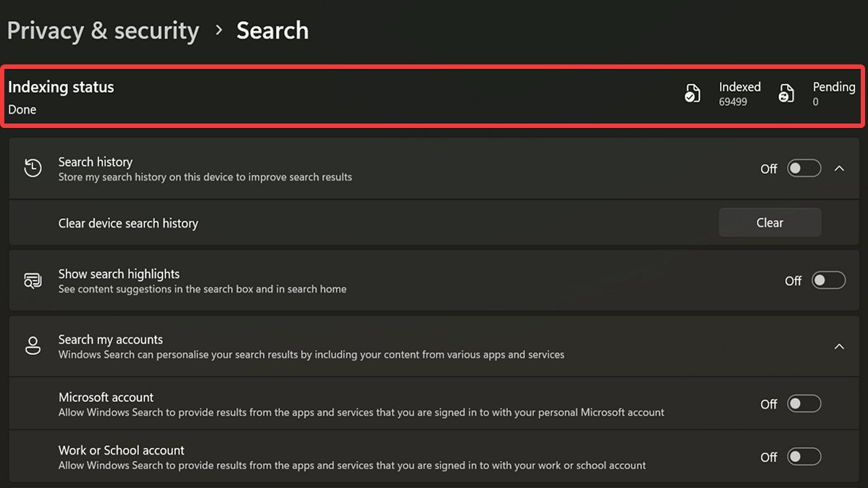Click the Microsoft account row label
The width and height of the screenshot is (868, 488).
click(x=106, y=397)
